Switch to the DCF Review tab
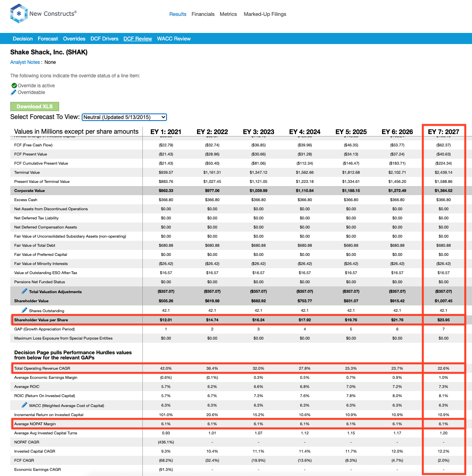472x476 pixels. click(x=138, y=38)
